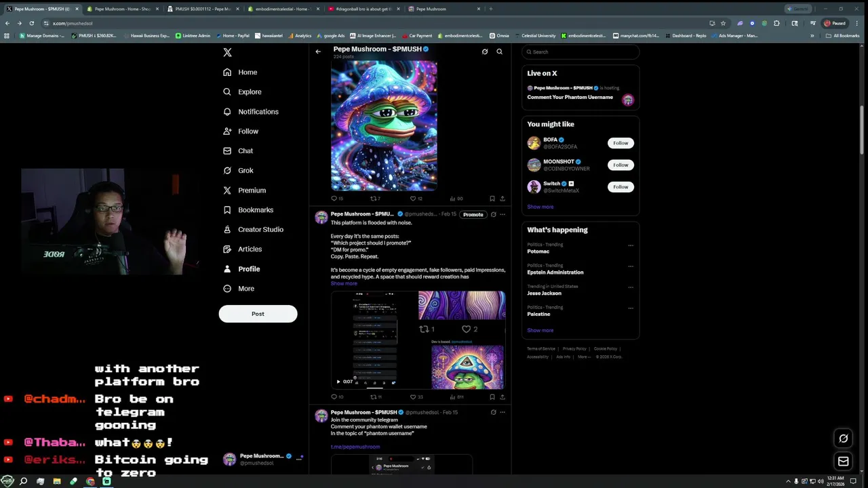Click the Profile person icon
The height and width of the screenshot is (488, 868).
click(227, 269)
